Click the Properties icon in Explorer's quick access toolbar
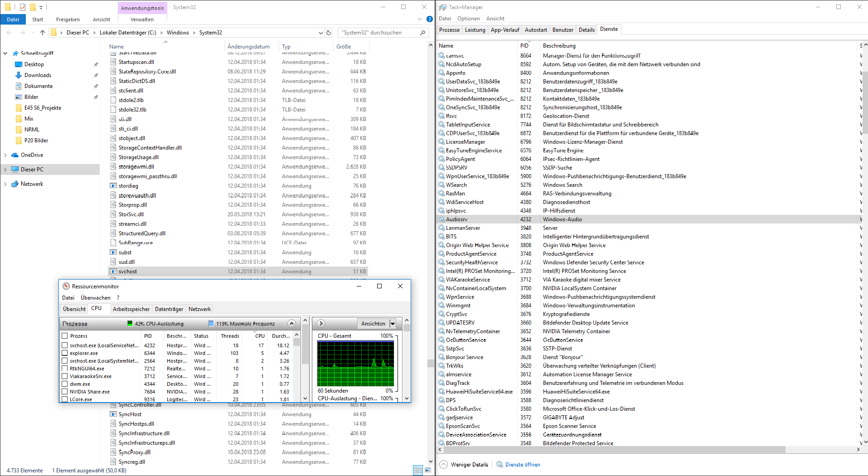The width and height of the screenshot is (868, 476). tap(23, 7)
